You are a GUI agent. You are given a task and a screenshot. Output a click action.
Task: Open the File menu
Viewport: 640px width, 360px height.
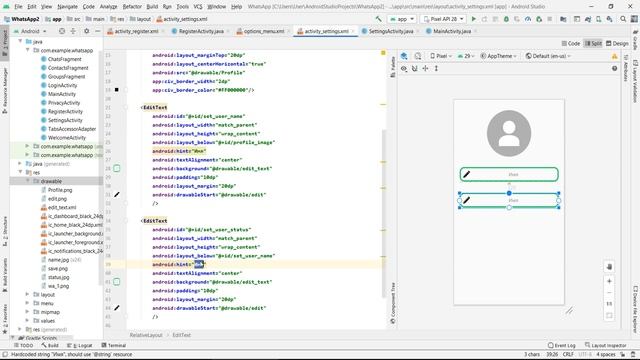tap(18, 7)
